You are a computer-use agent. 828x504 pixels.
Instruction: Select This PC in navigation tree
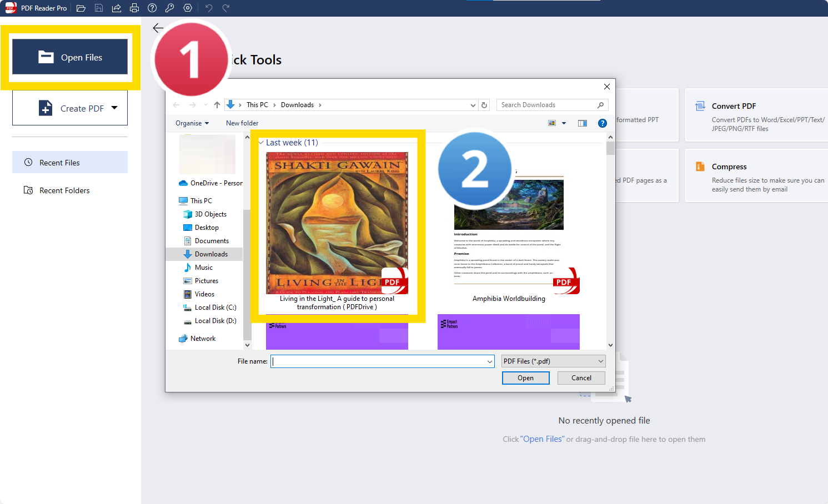pyautogui.click(x=195, y=201)
